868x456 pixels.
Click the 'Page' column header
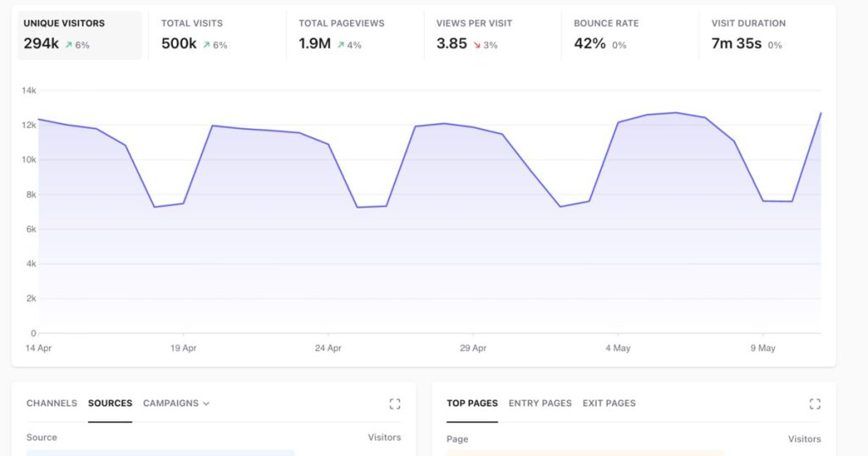(x=457, y=439)
